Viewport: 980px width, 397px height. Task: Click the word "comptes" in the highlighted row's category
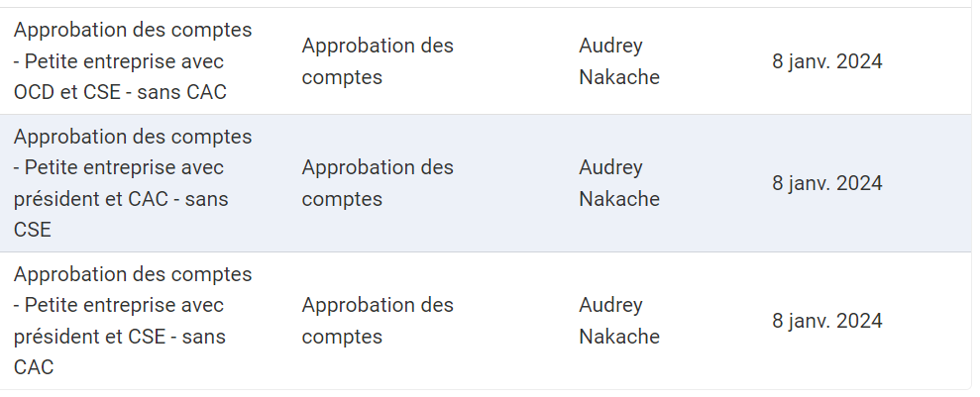(342, 199)
